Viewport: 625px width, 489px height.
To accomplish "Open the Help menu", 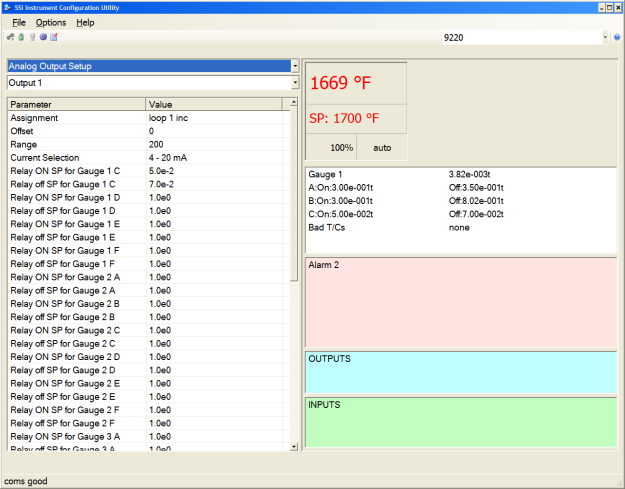I will click(x=85, y=22).
